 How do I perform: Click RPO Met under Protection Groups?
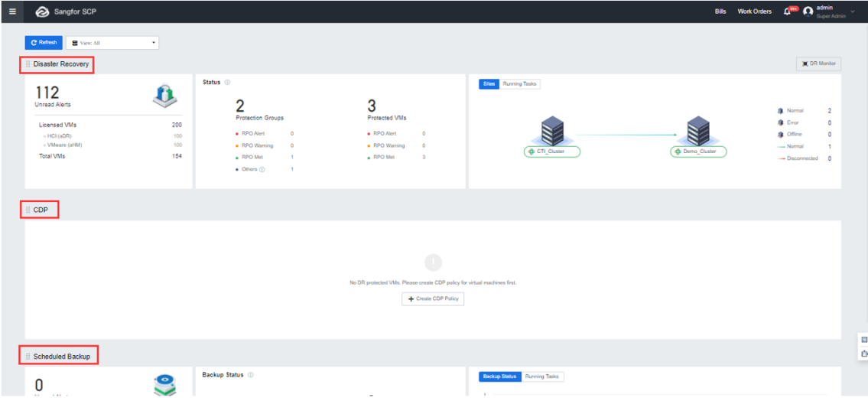[x=252, y=158]
